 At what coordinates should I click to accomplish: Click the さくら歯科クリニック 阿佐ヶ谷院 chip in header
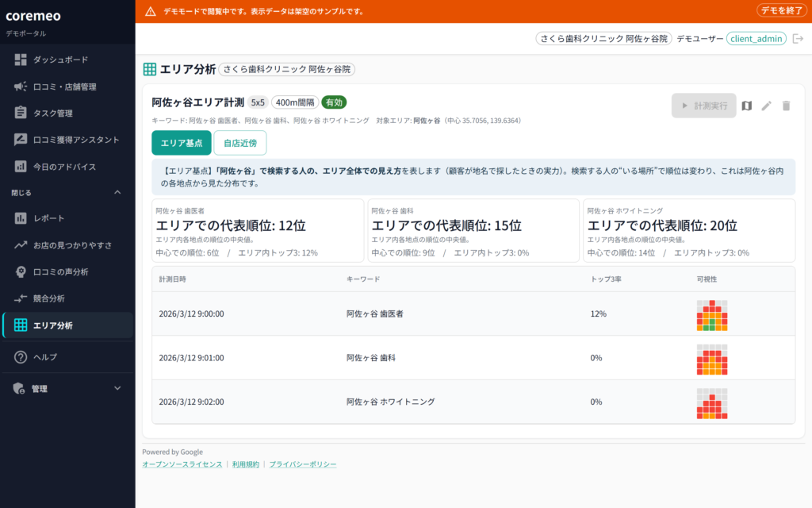[603, 38]
